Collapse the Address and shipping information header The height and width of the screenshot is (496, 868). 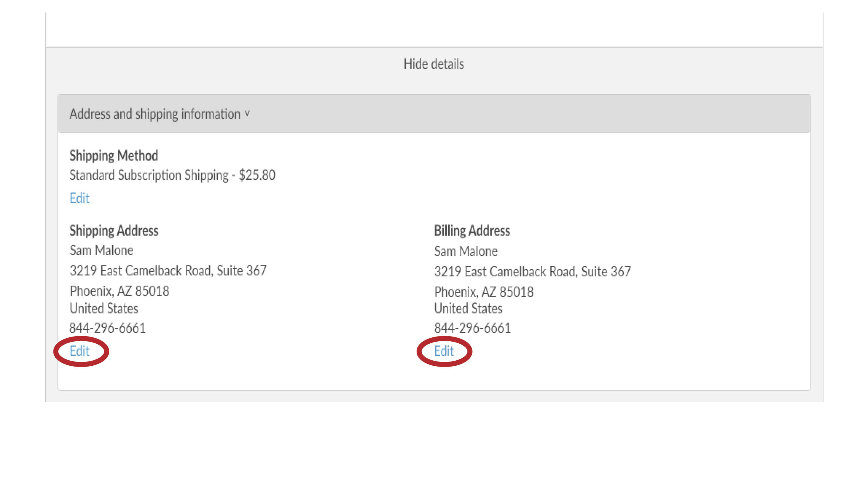point(155,114)
